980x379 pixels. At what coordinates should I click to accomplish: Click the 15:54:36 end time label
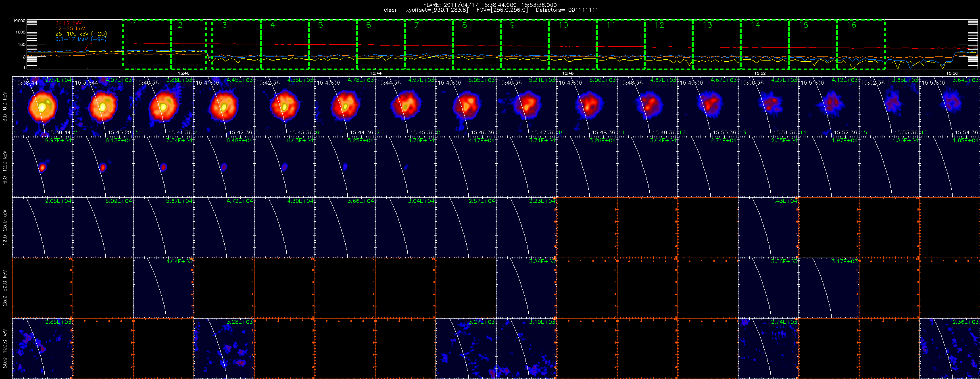pyautogui.click(x=966, y=133)
